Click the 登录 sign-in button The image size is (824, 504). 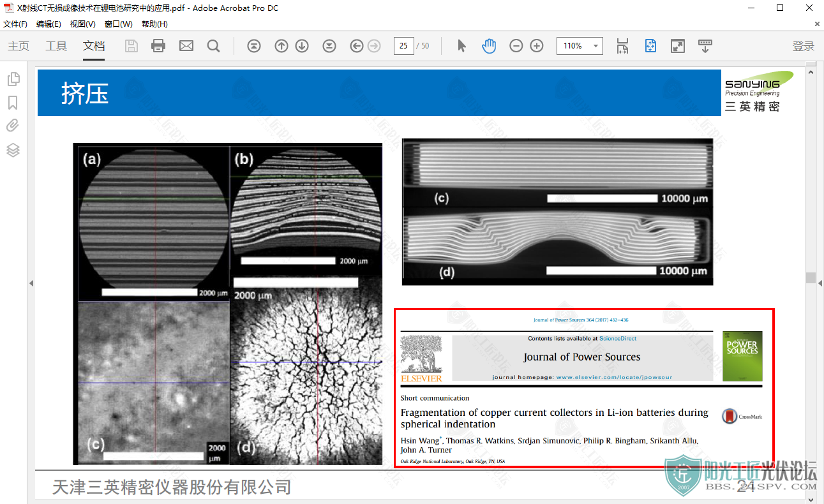[x=804, y=46]
